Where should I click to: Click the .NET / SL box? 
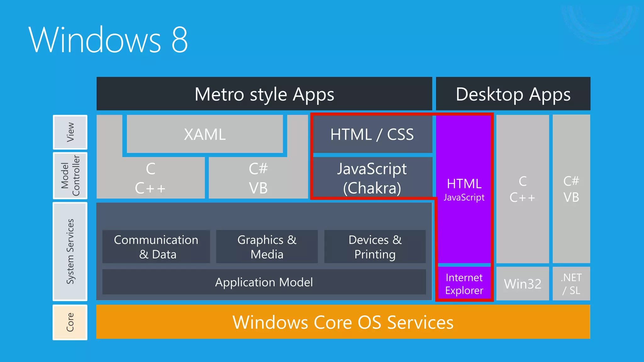click(x=571, y=284)
